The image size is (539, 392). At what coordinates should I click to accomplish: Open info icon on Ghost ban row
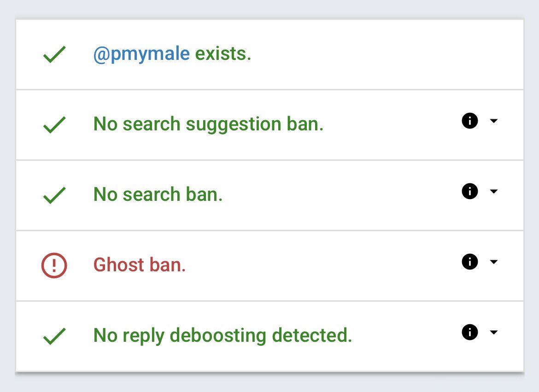point(469,262)
